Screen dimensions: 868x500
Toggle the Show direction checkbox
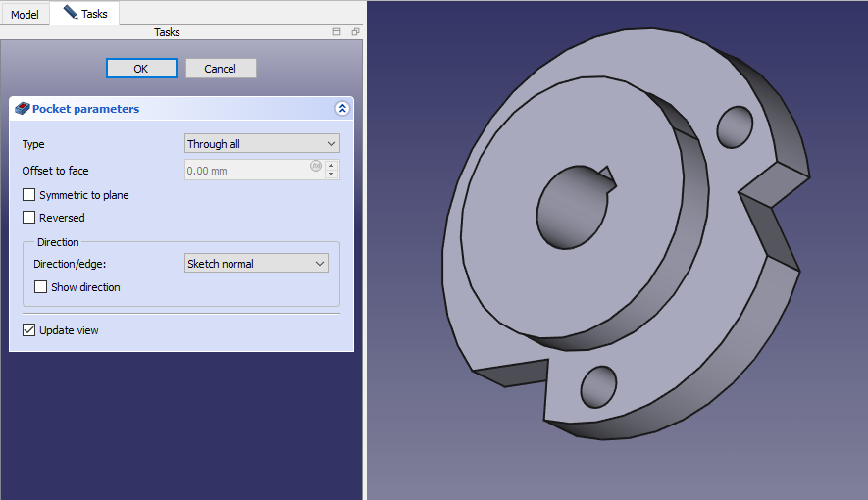point(41,287)
